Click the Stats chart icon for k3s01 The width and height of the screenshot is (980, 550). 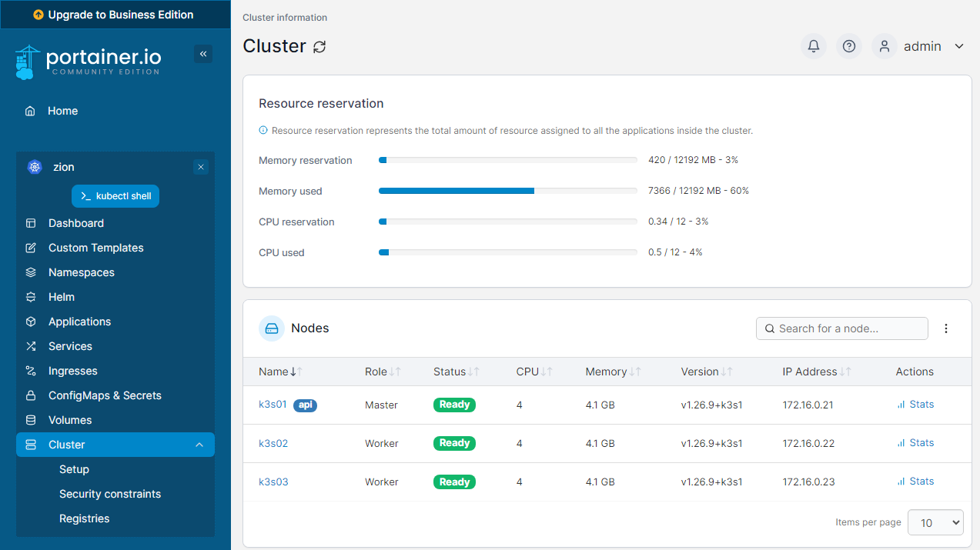[901, 405]
